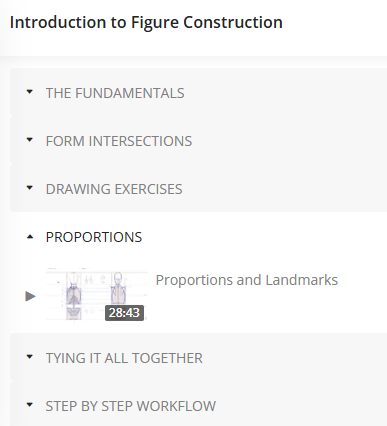Play the Proportions and Landmarks lesson icon
This screenshot has width=387, height=426.
(x=30, y=296)
